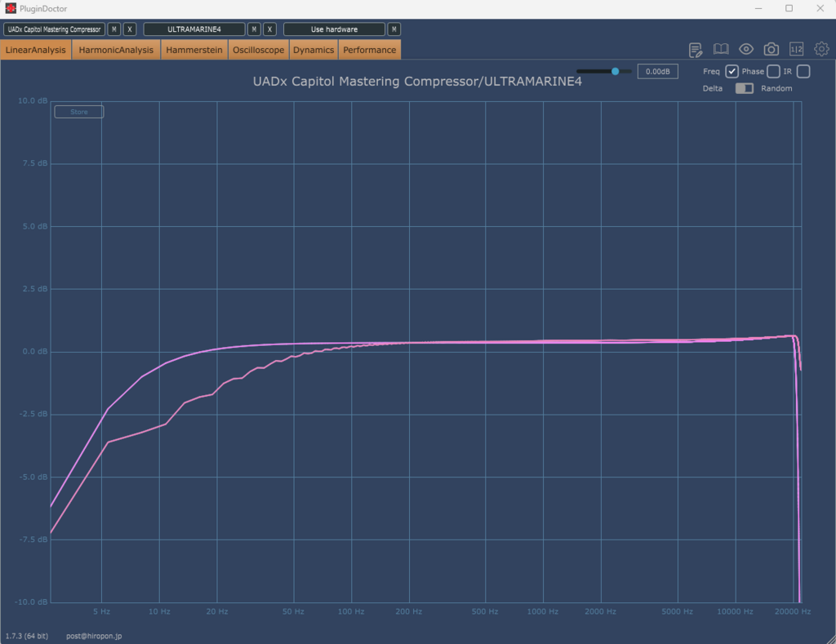This screenshot has width=836, height=644.
Task: Click the -10.0 dB axis label
Action: [x=31, y=602]
